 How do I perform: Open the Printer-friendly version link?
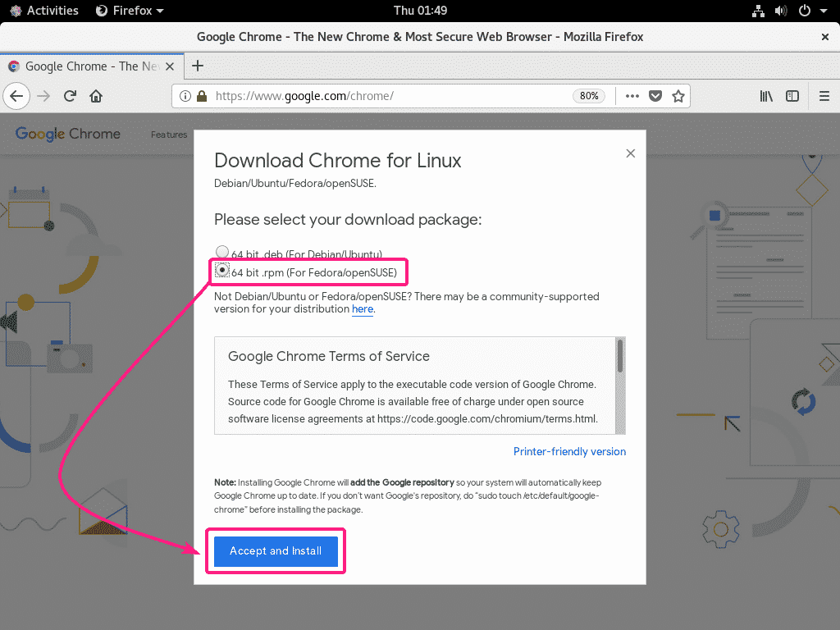click(x=569, y=451)
